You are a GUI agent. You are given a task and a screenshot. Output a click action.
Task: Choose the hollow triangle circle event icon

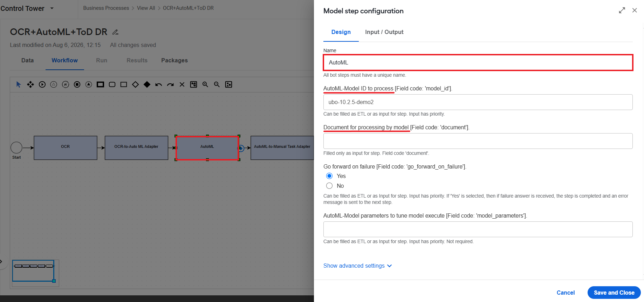54,84
